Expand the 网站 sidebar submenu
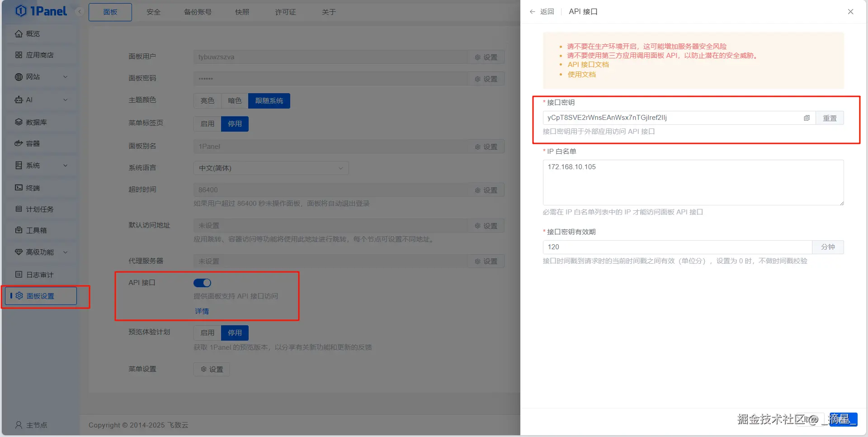Image resolution: width=868 pixels, height=437 pixels. pos(66,77)
